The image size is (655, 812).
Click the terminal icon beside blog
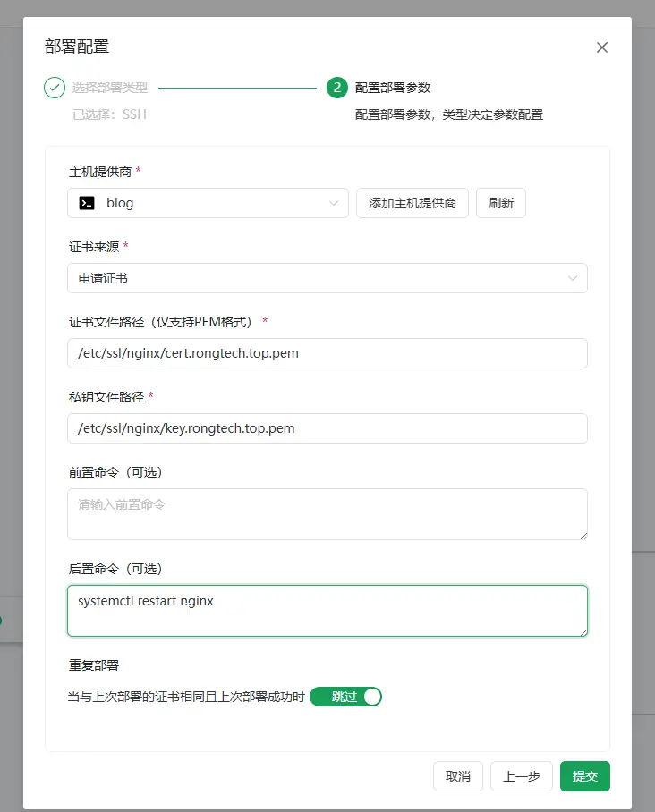tap(87, 203)
